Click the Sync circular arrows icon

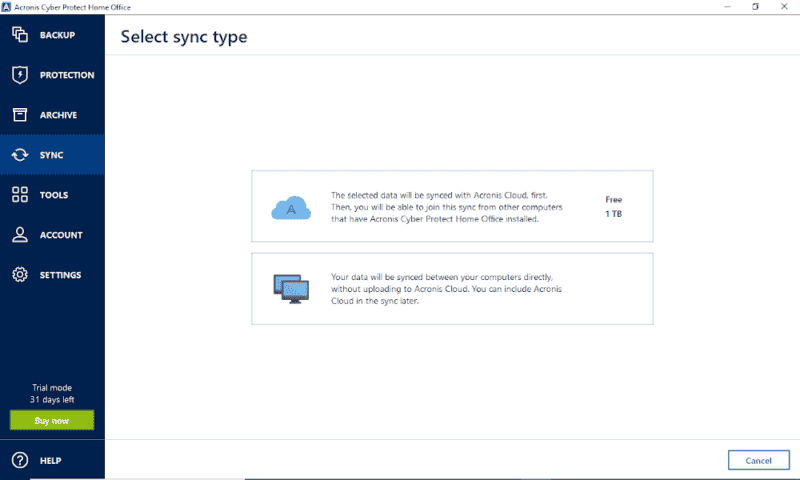click(20, 155)
